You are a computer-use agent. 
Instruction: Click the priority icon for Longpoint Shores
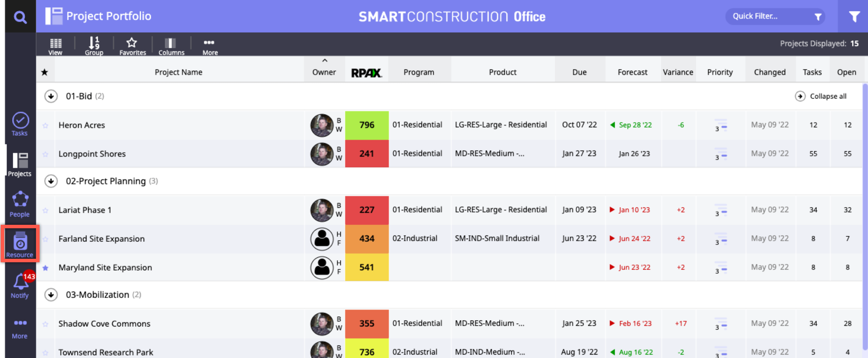tap(721, 154)
